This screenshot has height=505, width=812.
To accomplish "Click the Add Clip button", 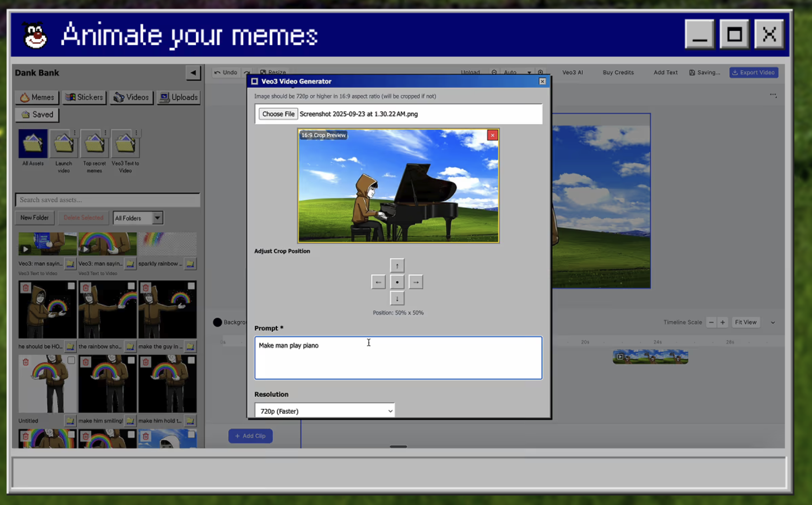I will [250, 436].
